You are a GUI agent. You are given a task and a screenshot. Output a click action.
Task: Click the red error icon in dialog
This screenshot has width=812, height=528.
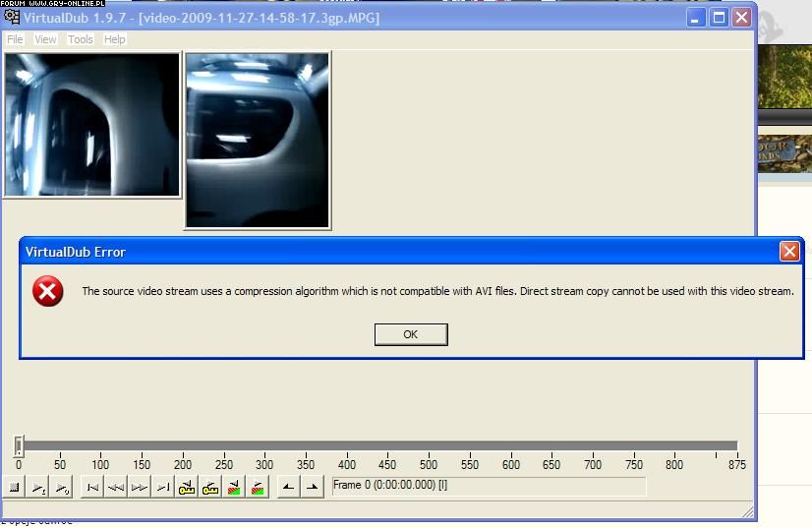(47, 291)
